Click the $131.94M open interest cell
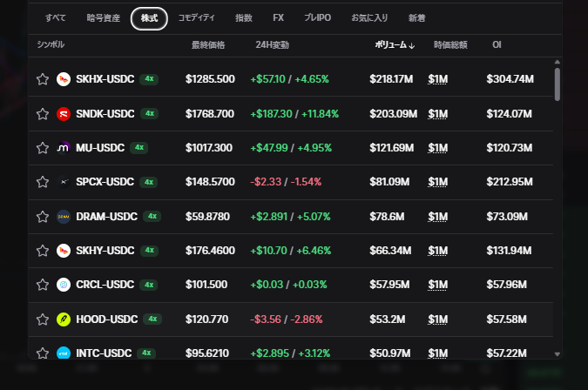The width and height of the screenshot is (588, 390). click(x=509, y=251)
